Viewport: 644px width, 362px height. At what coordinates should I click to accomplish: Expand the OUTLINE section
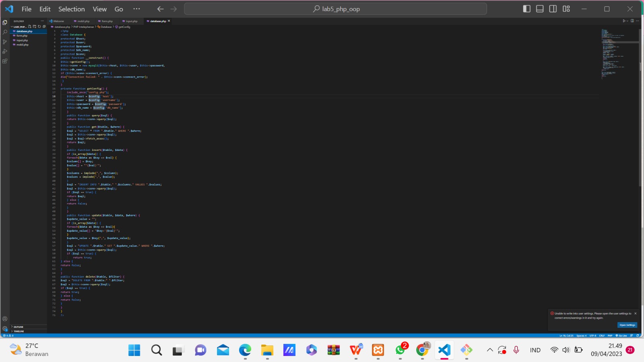(18, 327)
